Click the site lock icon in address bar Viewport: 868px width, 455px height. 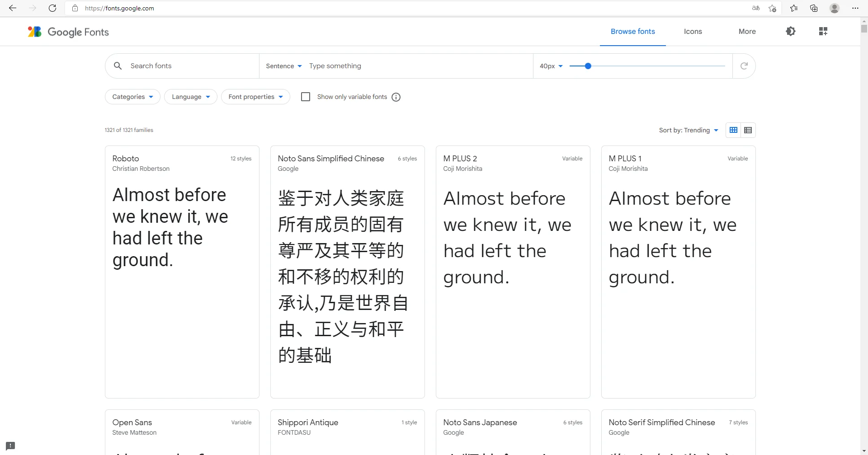coord(75,8)
